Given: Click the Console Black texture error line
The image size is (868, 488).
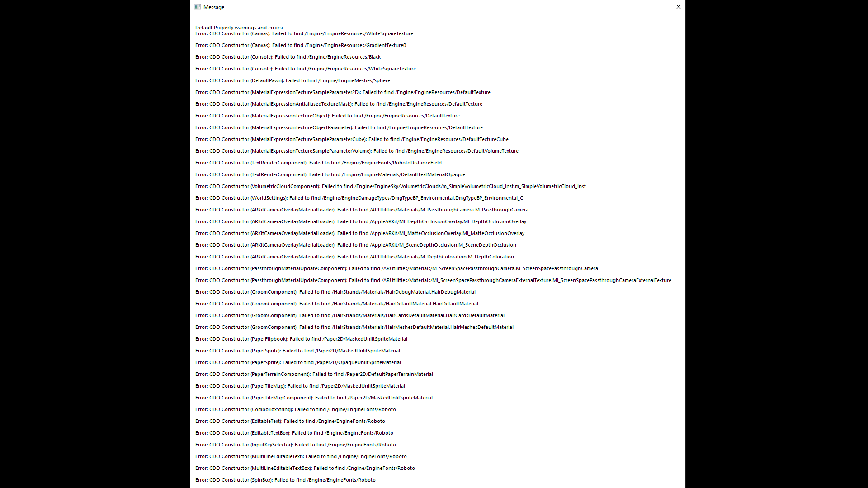Looking at the screenshot, I should [x=288, y=57].
